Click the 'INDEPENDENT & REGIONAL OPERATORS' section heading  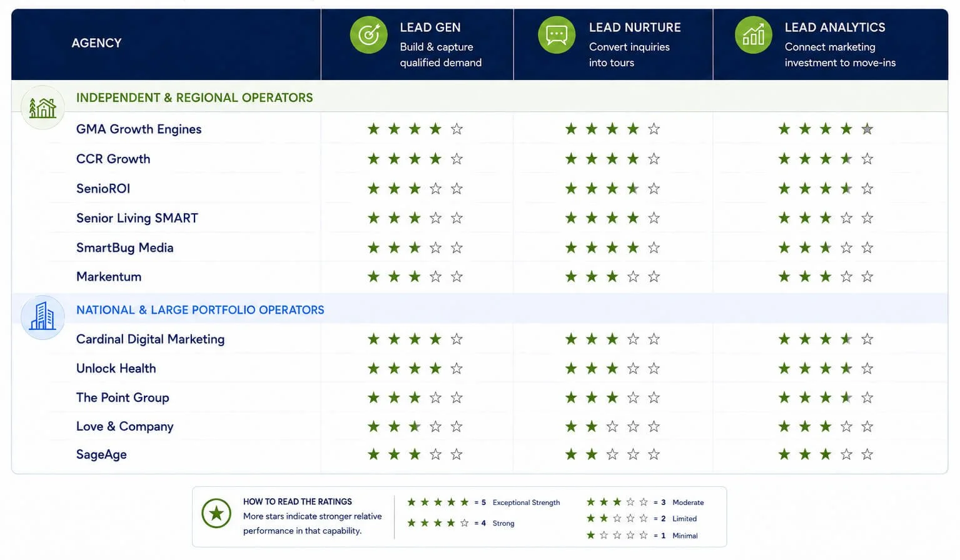(x=195, y=97)
